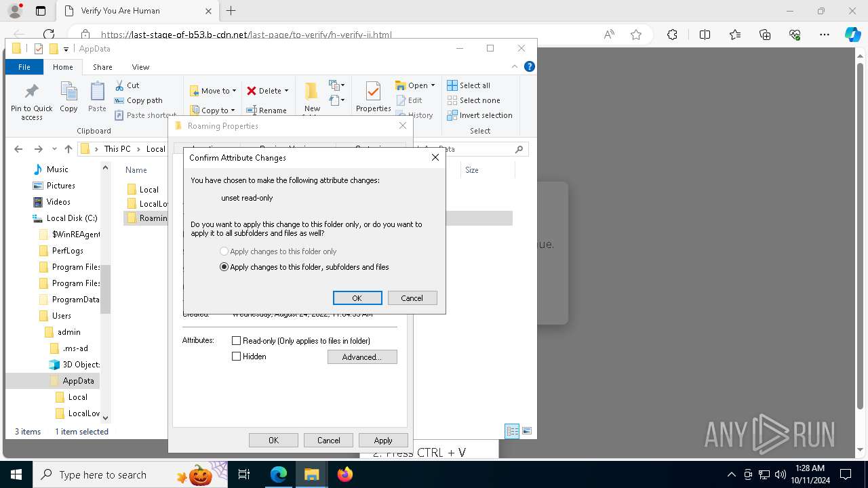Select LocalLow folder in file list
This screenshot has width=868, height=488.
pyautogui.click(x=147, y=204)
